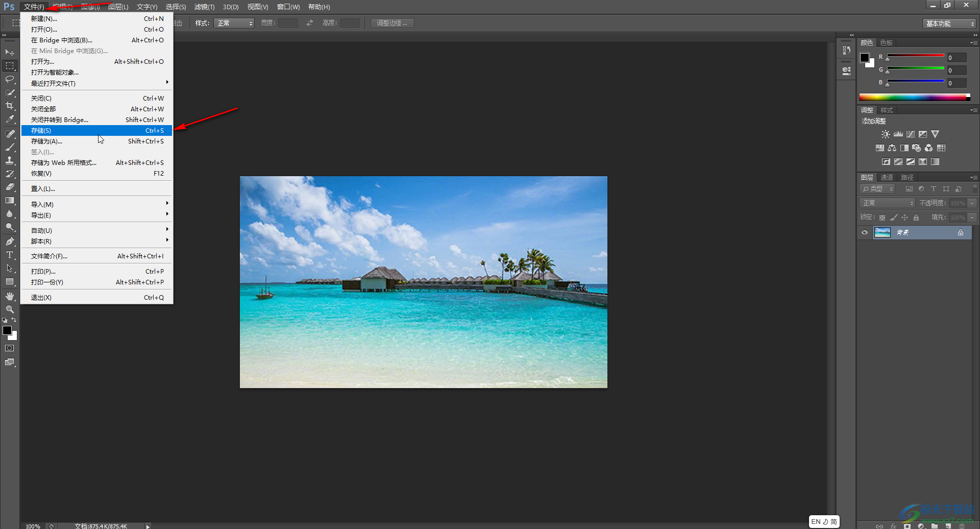
Task: Select the Rectangle shape tool
Action: coord(10,282)
